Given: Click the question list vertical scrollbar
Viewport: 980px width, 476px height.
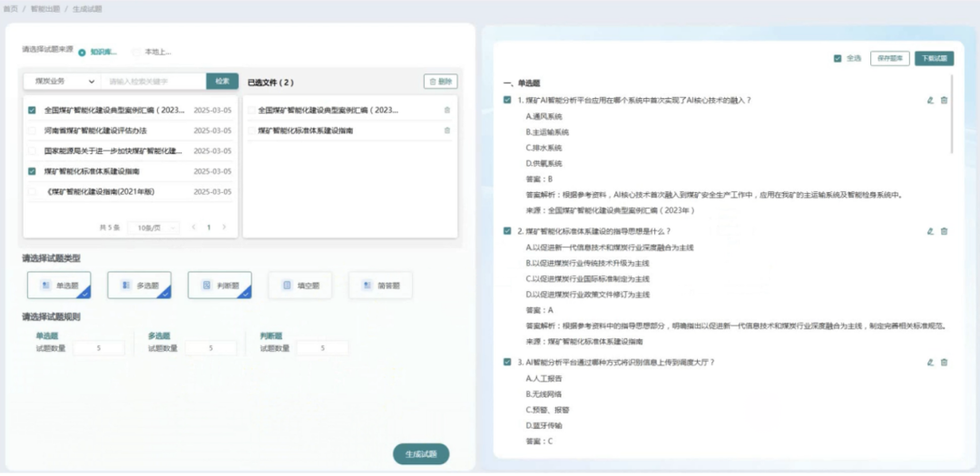Looking at the screenshot, I should click(952, 114).
